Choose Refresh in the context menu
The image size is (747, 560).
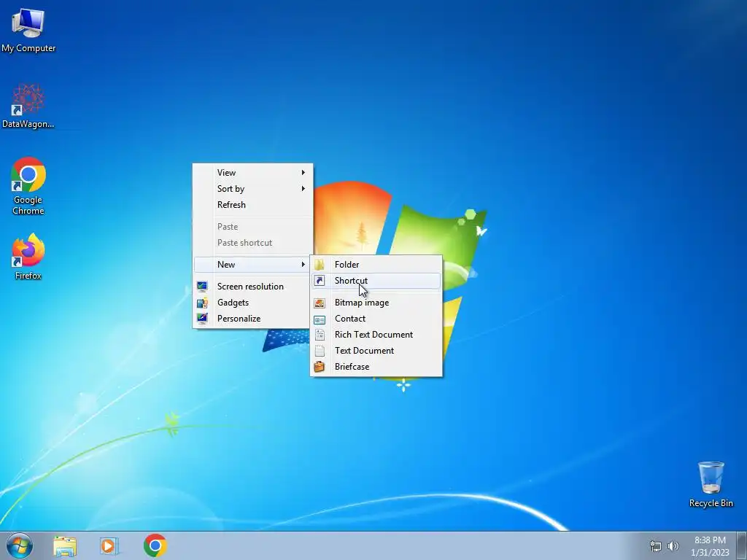pos(253,205)
